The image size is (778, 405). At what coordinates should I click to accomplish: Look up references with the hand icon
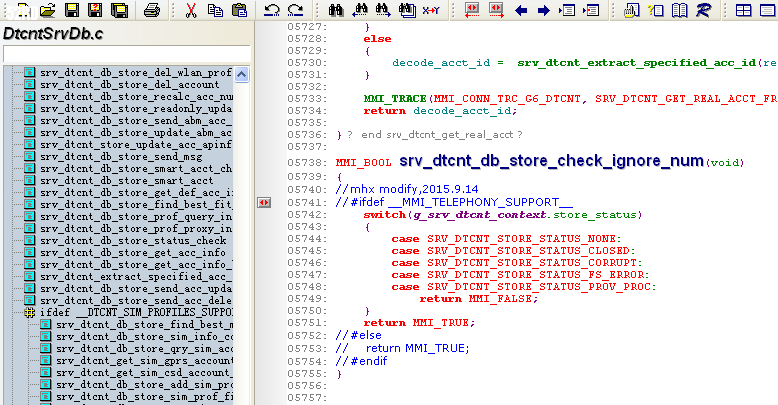631,9
